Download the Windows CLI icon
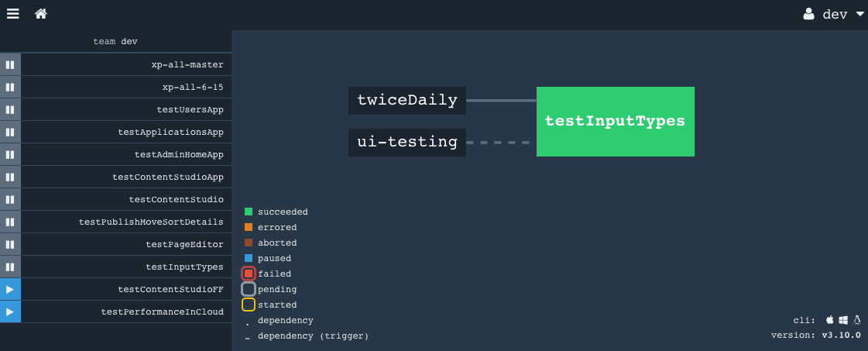 844,320
